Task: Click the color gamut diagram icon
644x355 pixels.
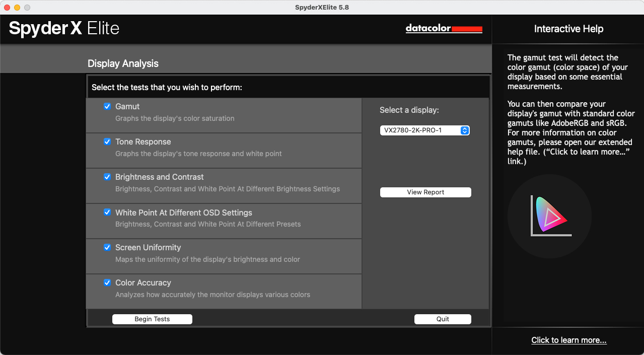Action: [549, 216]
